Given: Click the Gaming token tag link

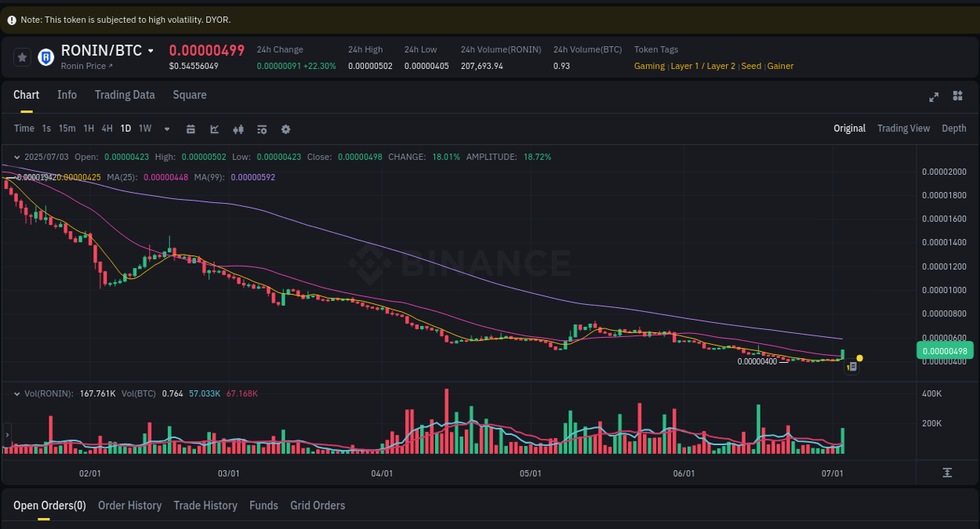Looking at the screenshot, I should pyautogui.click(x=649, y=66).
